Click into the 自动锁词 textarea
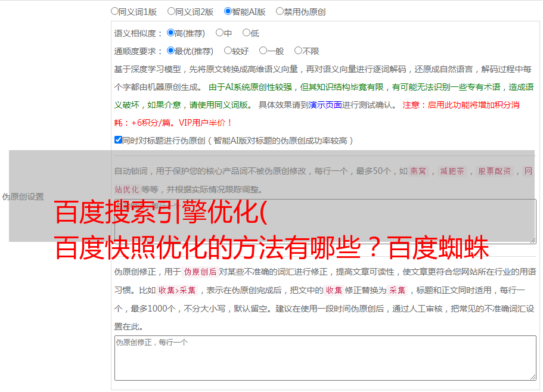The width and height of the screenshot is (543, 392). 325,222
